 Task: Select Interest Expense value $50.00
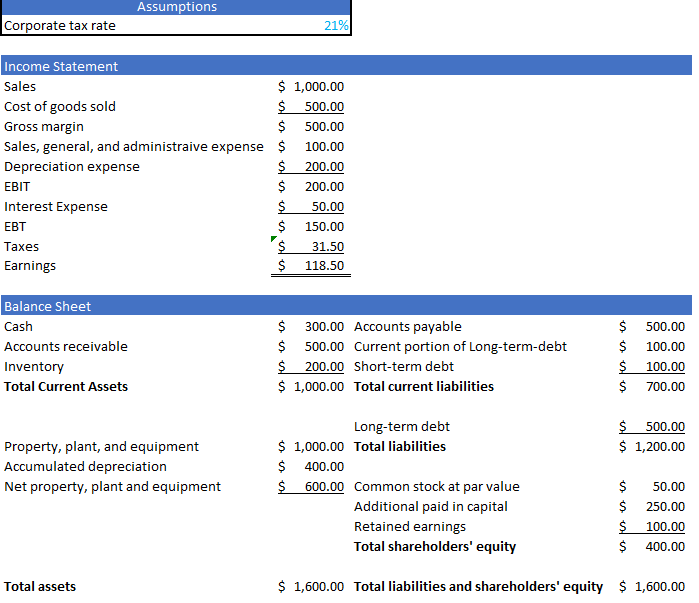point(311,207)
